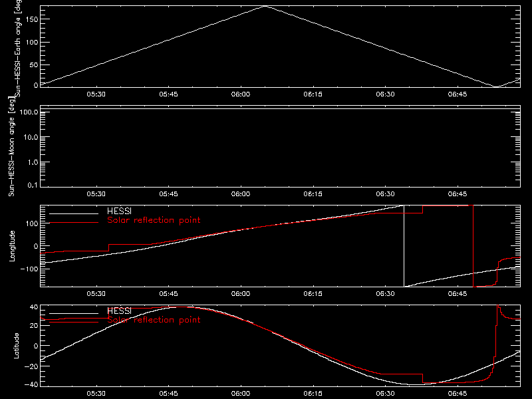Viewport: 532px width, 399px height.
Task: Click red legend line in Longitude plot
Action: click(x=74, y=223)
